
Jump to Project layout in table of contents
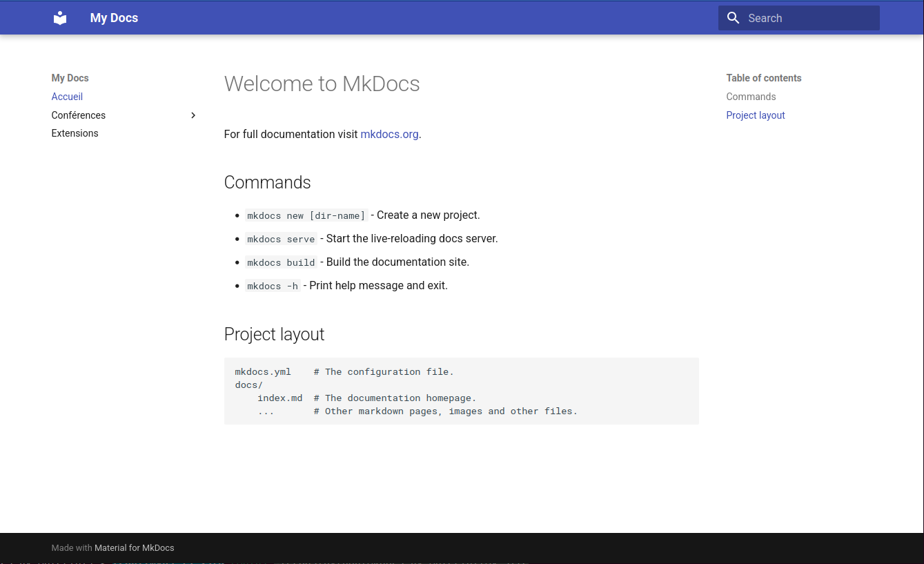click(755, 115)
